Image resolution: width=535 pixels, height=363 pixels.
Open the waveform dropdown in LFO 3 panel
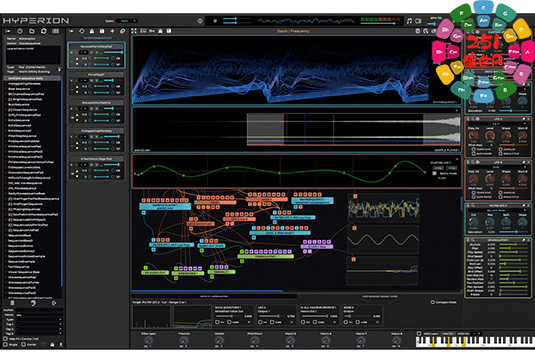(497, 124)
